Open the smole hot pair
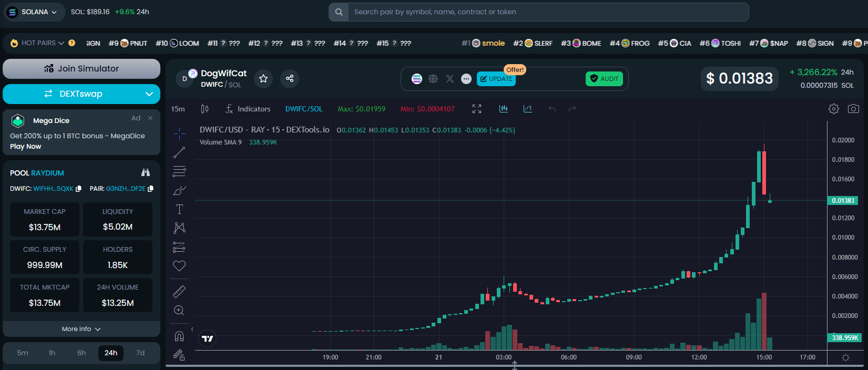The image size is (868, 370). (x=483, y=43)
